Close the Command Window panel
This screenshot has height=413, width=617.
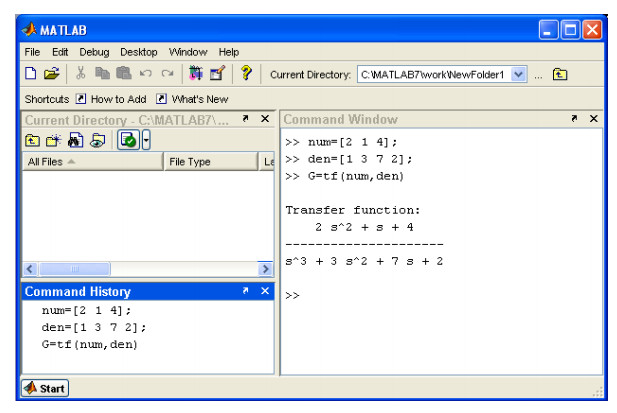click(594, 118)
